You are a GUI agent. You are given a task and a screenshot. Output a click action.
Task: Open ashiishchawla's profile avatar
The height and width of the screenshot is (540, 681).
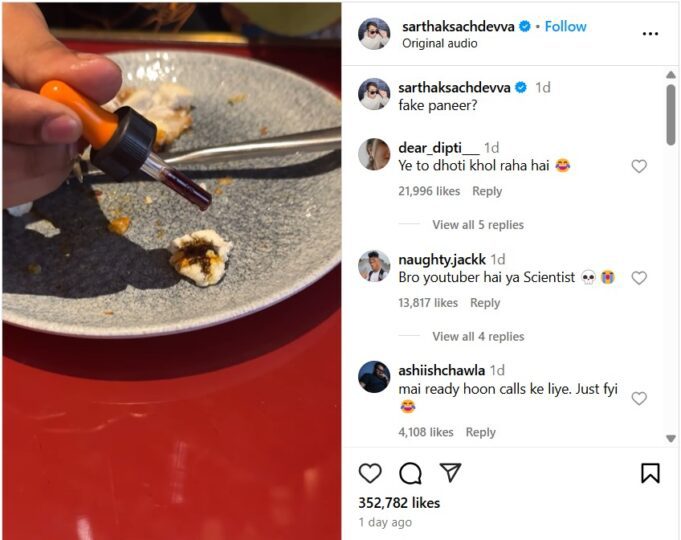click(374, 377)
